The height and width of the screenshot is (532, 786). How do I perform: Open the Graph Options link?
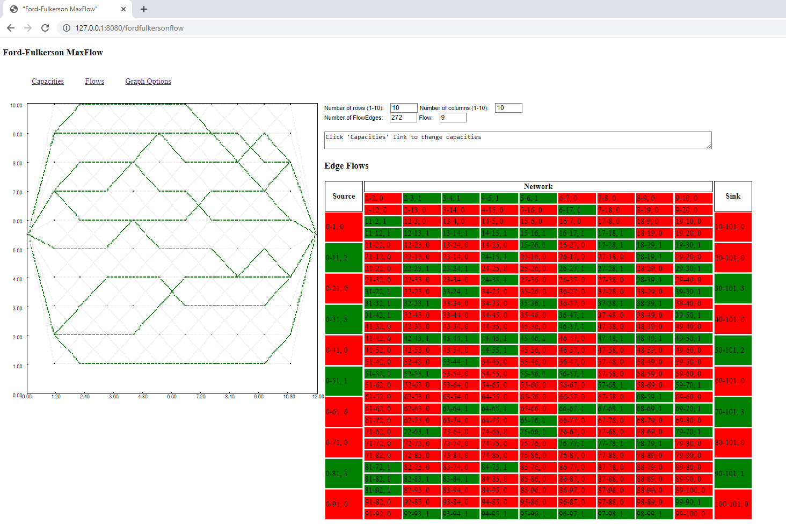tap(148, 81)
